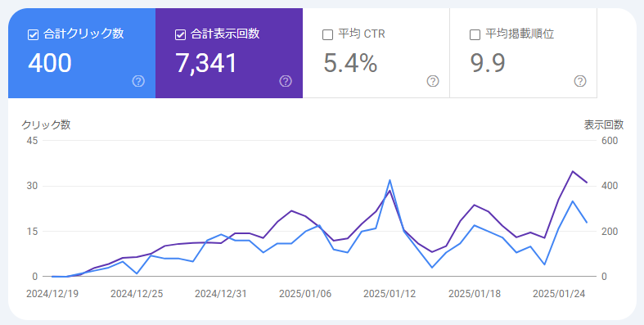The height and width of the screenshot is (325, 644).
Task: Click the クリック数 axis title
Action: [x=46, y=125]
